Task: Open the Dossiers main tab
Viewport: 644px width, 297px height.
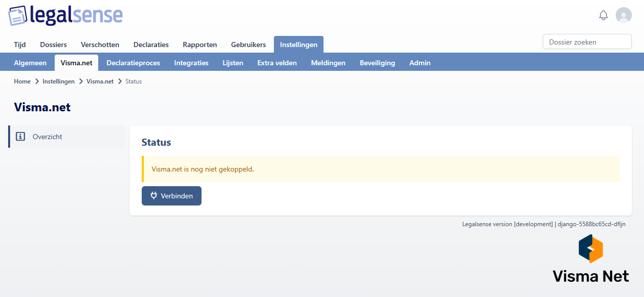Action: tap(54, 45)
